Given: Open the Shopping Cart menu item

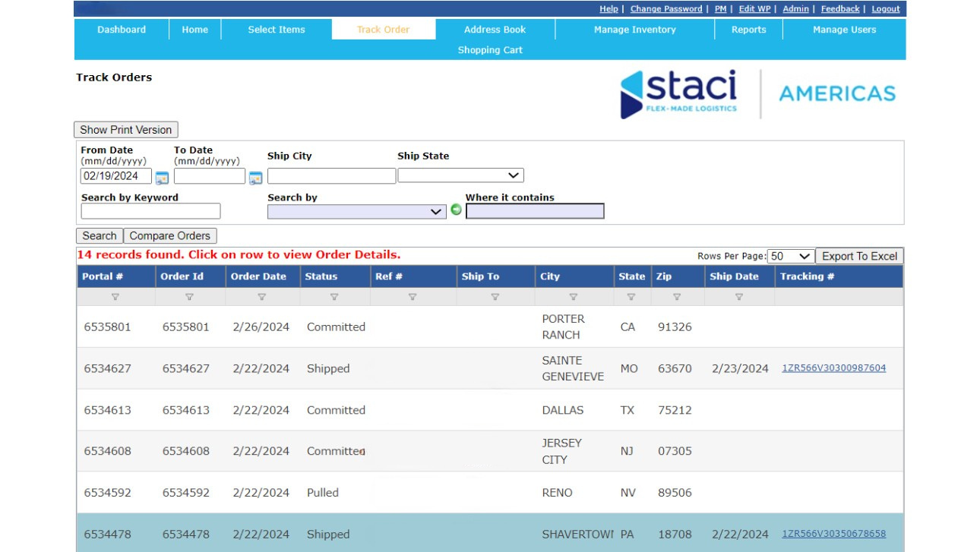Looking at the screenshot, I should click(490, 50).
